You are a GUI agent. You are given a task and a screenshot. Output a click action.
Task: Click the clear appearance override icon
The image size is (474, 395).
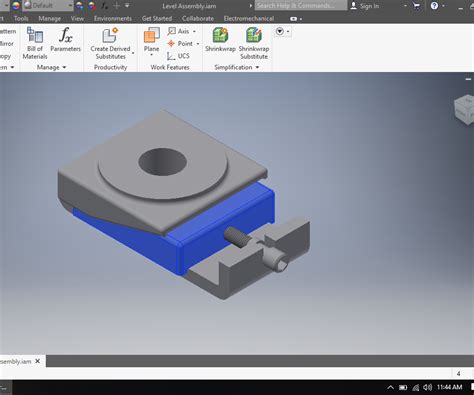(92, 6)
